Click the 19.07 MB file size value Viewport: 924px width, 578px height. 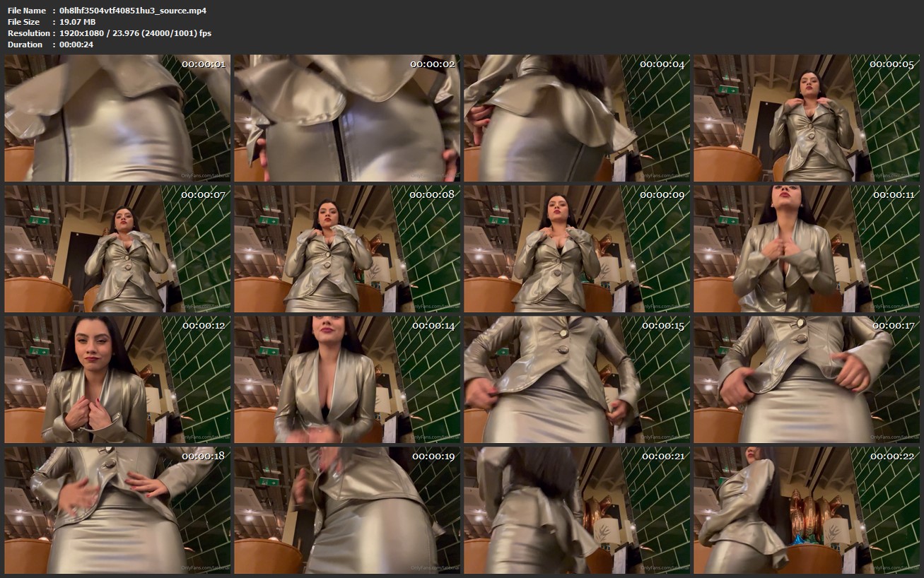[x=77, y=22]
